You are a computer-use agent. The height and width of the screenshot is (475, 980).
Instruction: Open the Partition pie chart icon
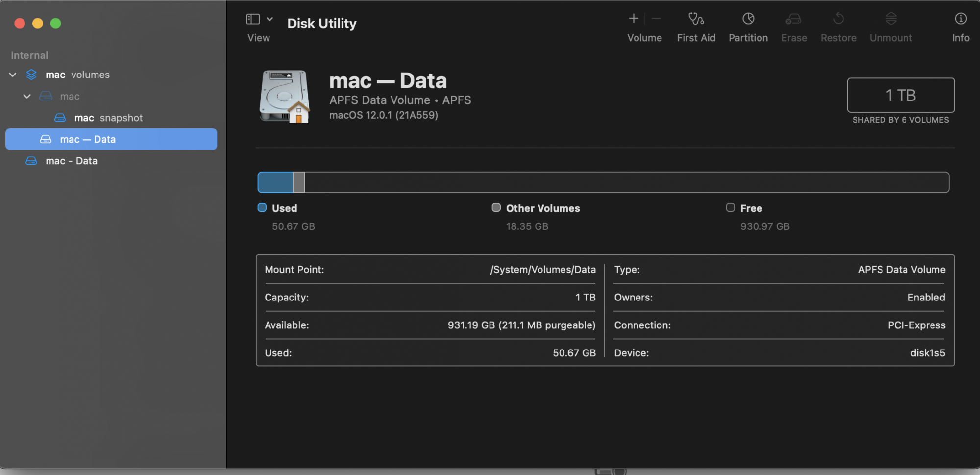point(748,19)
